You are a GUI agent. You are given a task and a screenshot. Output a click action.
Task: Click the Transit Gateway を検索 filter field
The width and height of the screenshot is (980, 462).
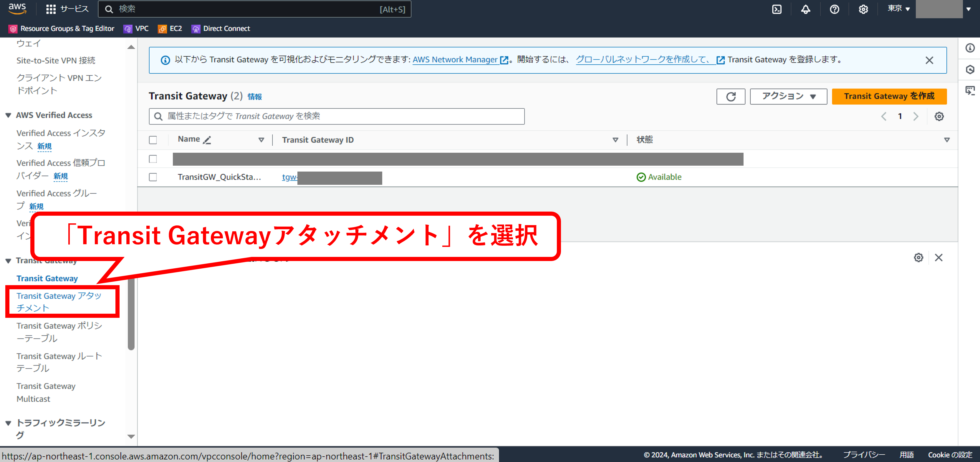[x=336, y=116]
